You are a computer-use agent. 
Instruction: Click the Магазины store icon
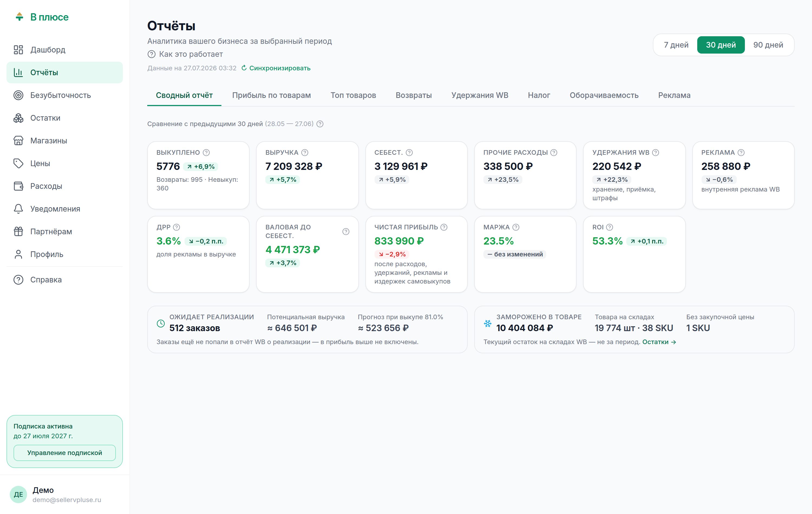click(x=18, y=141)
